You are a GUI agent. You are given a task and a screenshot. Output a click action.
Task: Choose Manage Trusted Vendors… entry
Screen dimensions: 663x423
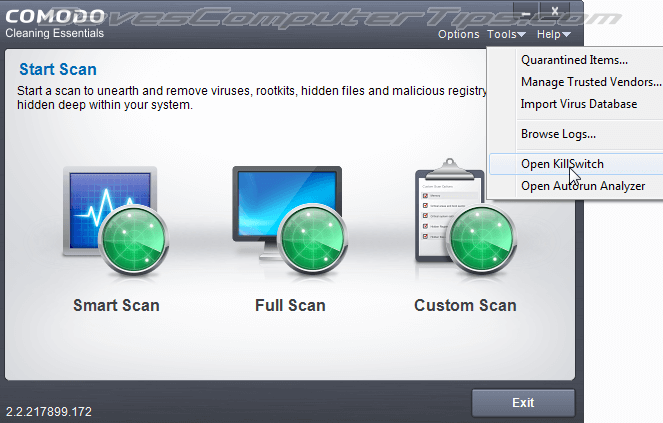pyautogui.click(x=576, y=82)
